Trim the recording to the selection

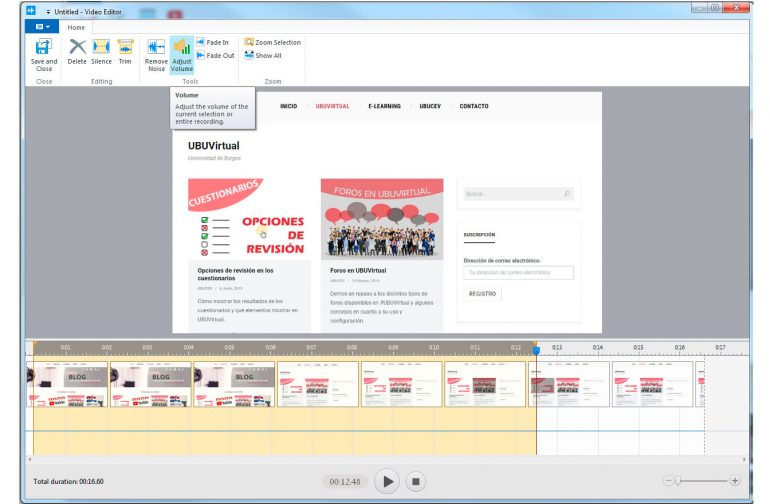point(125,52)
